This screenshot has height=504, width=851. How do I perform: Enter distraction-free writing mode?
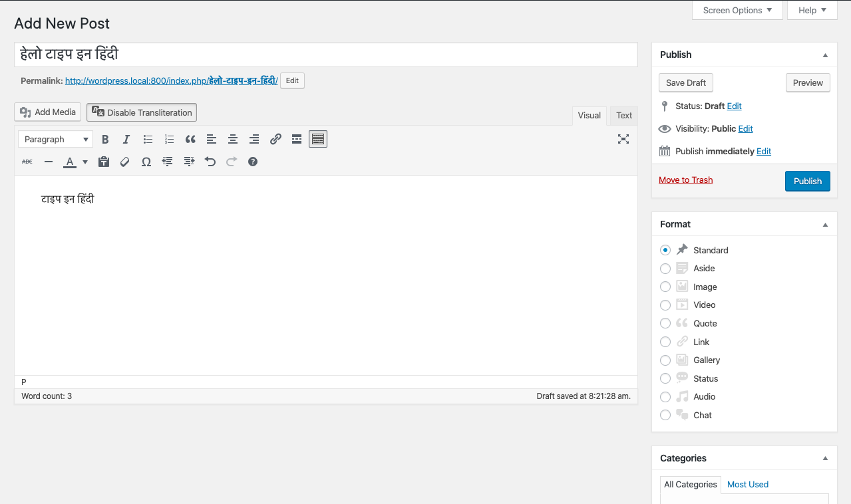623,139
